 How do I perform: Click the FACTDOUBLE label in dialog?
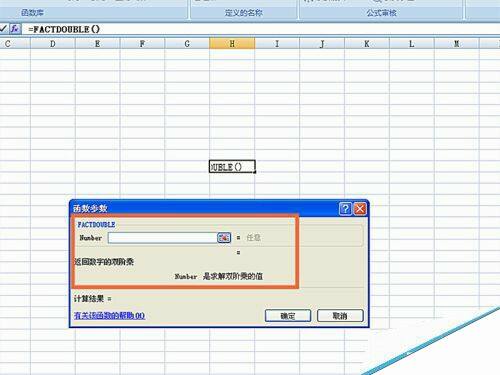coord(96,224)
